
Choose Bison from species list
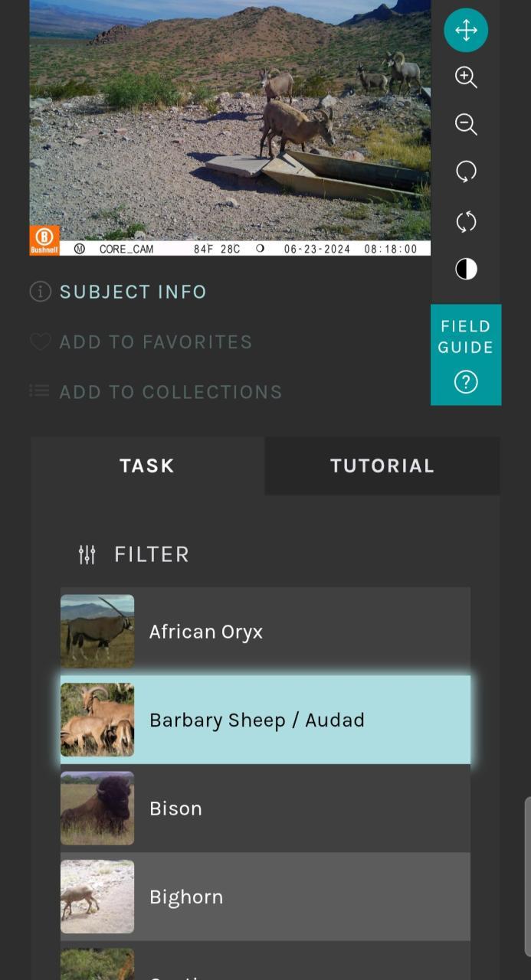(265, 808)
